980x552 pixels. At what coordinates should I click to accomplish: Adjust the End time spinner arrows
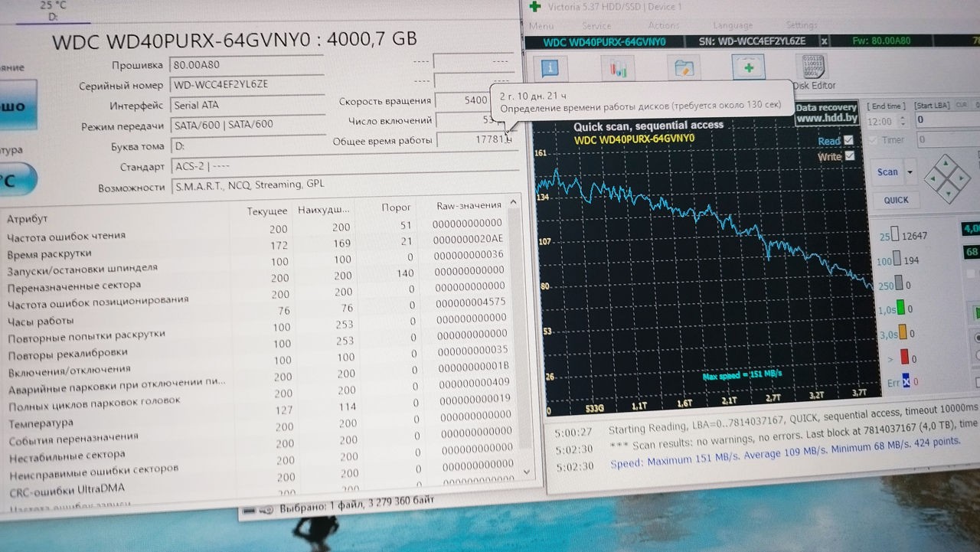click(x=902, y=121)
